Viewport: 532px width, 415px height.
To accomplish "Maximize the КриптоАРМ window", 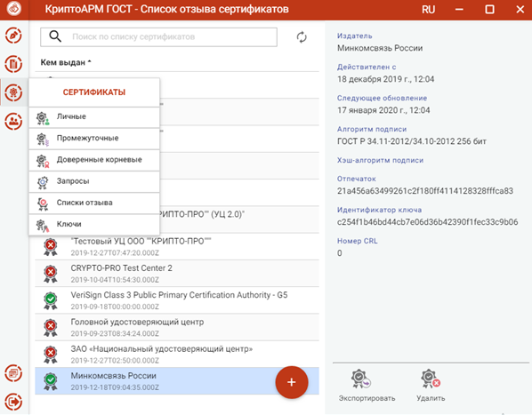I will [x=489, y=9].
